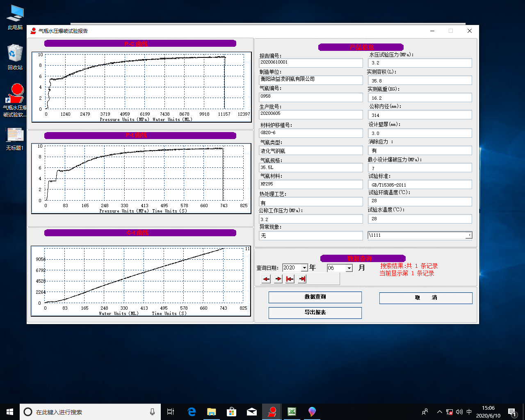Click microphone icon in search box
Screen dimensions: 525x420
[x=152, y=412]
